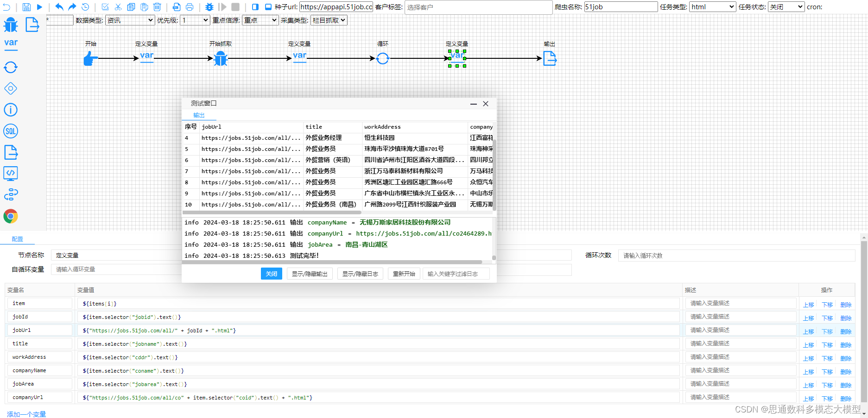Select the spider bug node in left palette

click(x=11, y=25)
